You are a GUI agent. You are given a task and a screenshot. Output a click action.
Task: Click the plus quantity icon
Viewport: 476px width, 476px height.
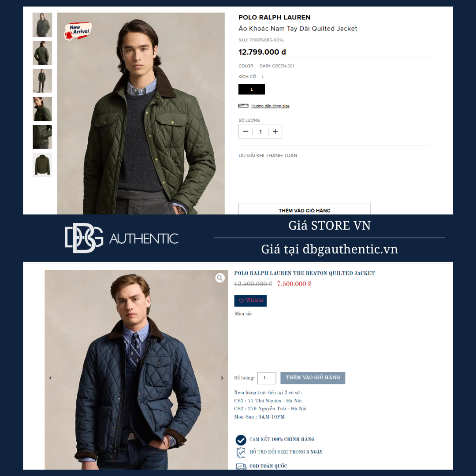(x=275, y=131)
